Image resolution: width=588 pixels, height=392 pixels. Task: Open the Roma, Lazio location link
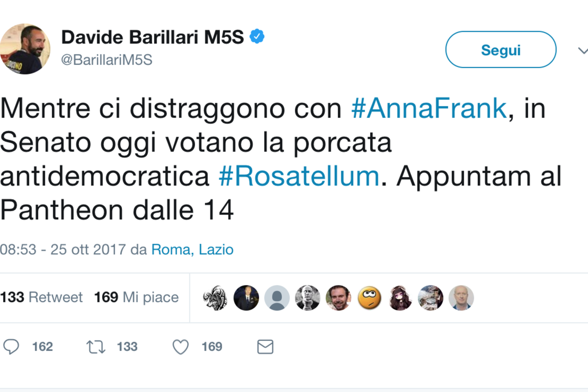(192, 250)
